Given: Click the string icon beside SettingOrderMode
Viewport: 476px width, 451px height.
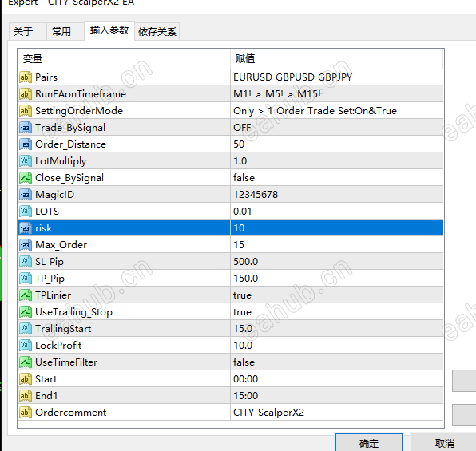Looking at the screenshot, I should tap(26, 111).
